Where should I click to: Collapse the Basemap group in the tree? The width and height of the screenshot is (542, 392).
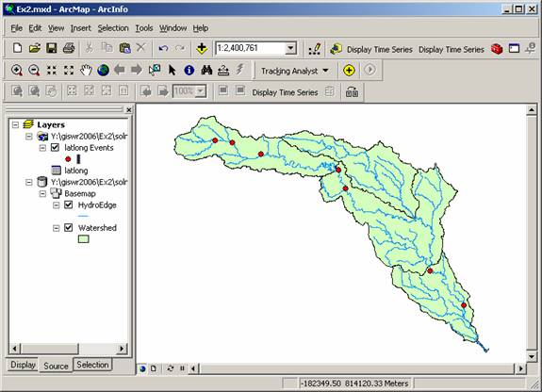(42, 193)
